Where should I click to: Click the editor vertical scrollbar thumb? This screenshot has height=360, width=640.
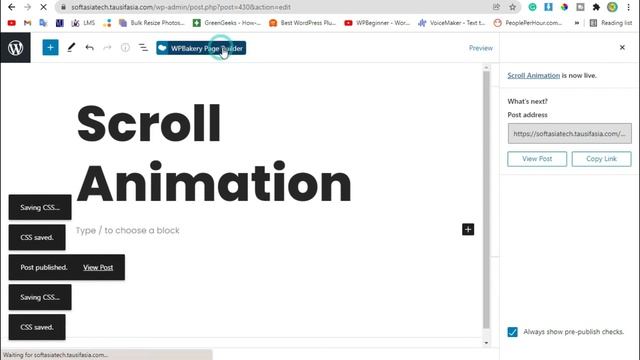tap(486, 200)
